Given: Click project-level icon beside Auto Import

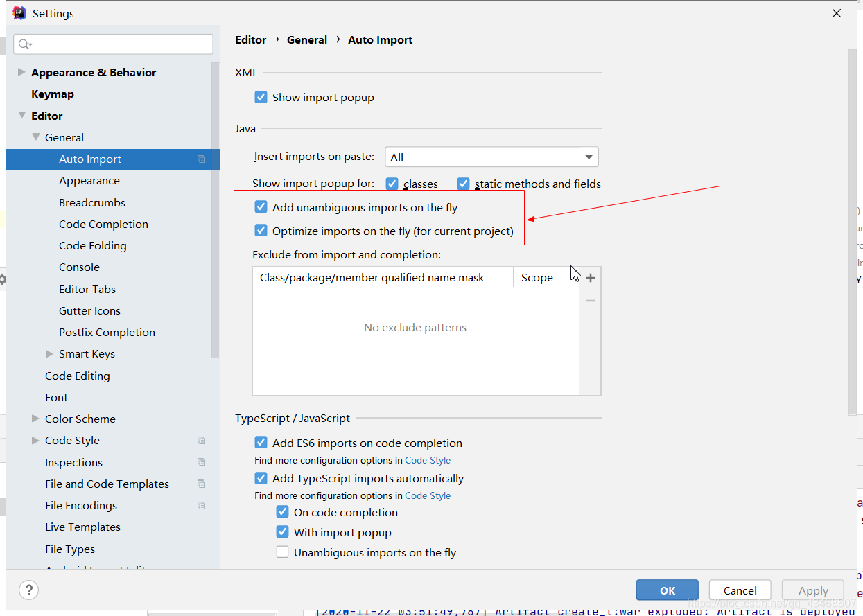Looking at the screenshot, I should [201, 159].
